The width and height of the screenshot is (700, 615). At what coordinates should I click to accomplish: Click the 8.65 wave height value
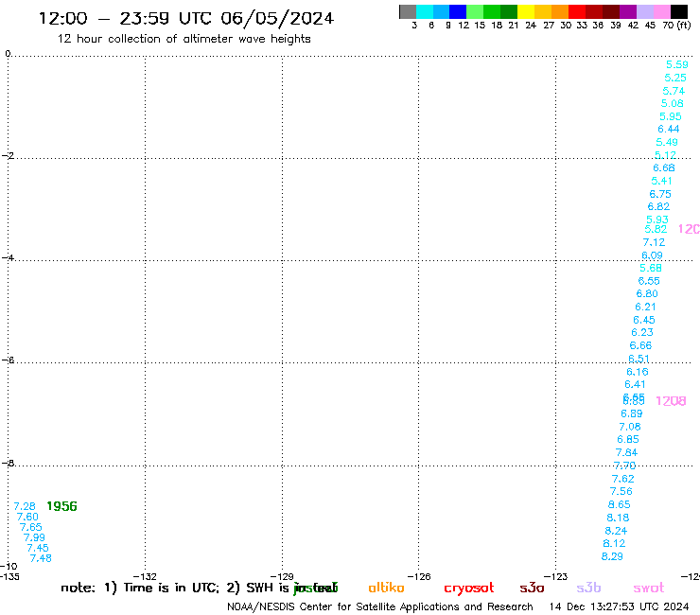(x=620, y=504)
